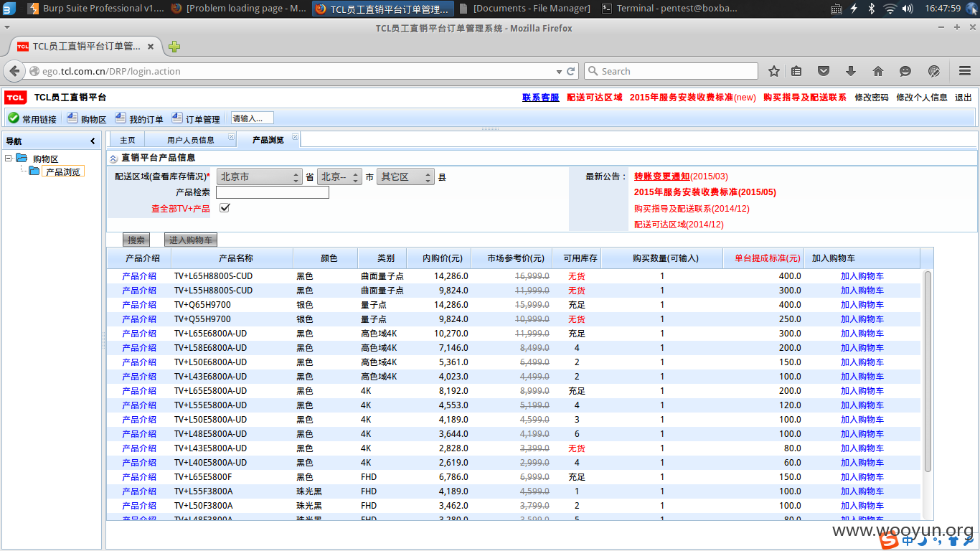Click the 退出 logout link

(x=963, y=98)
